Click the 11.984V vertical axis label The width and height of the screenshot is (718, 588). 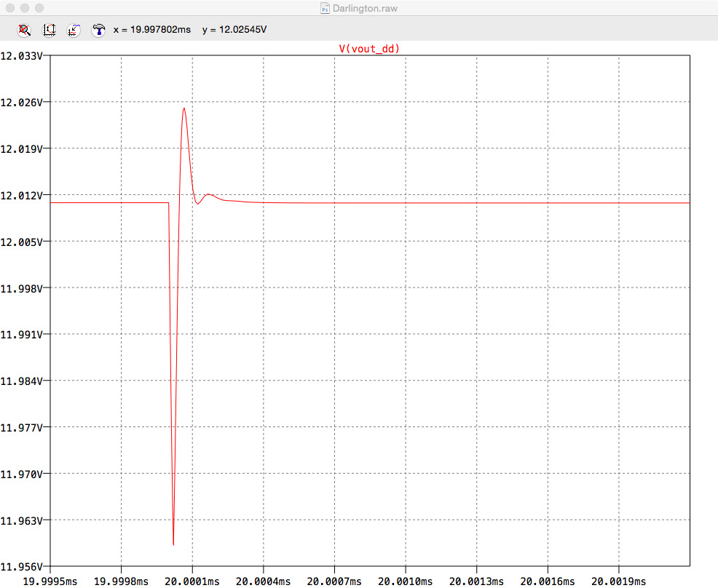(22, 381)
